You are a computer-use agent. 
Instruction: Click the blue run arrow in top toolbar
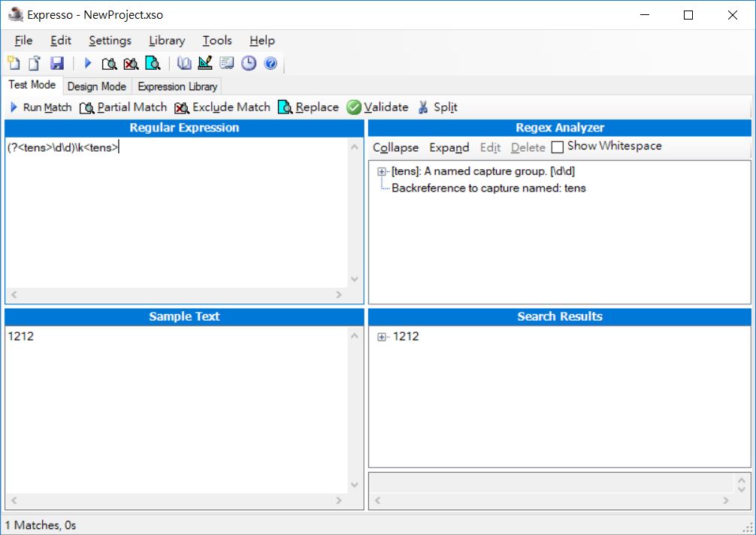tap(88, 63)
